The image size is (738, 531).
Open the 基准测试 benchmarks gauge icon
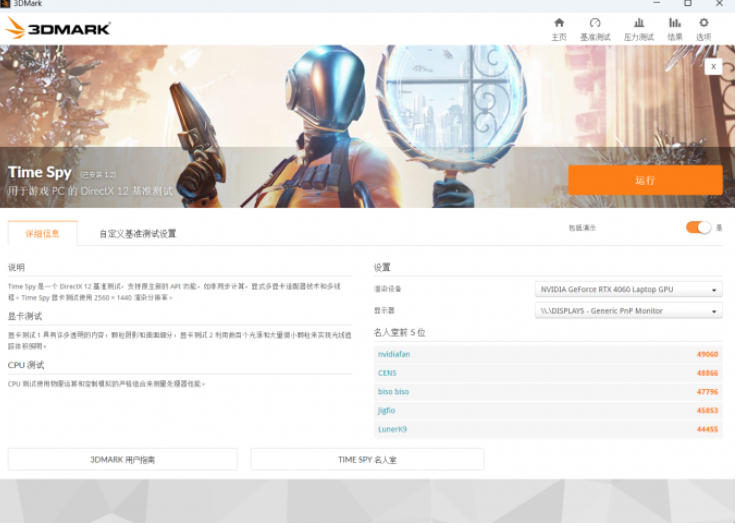coord(595,28)
